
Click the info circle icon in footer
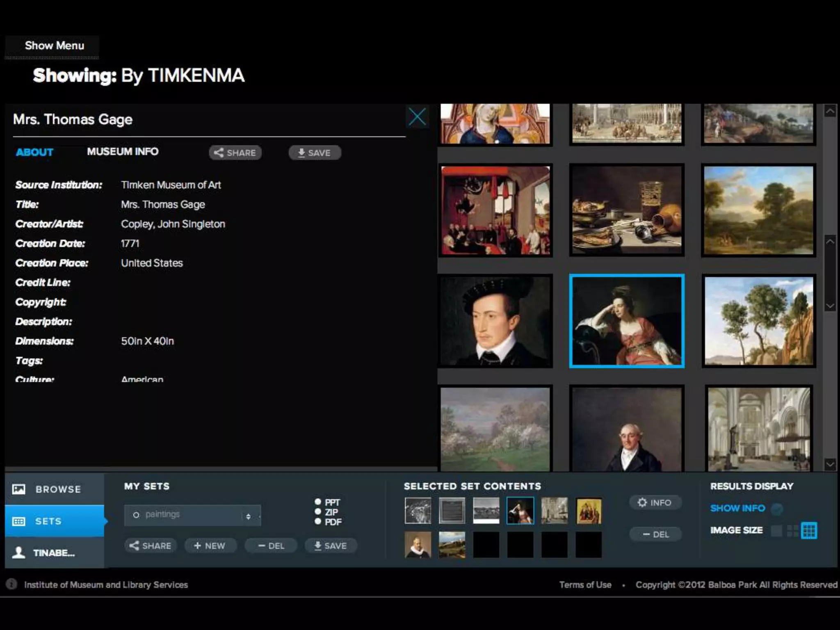click(x=11, y=584)
